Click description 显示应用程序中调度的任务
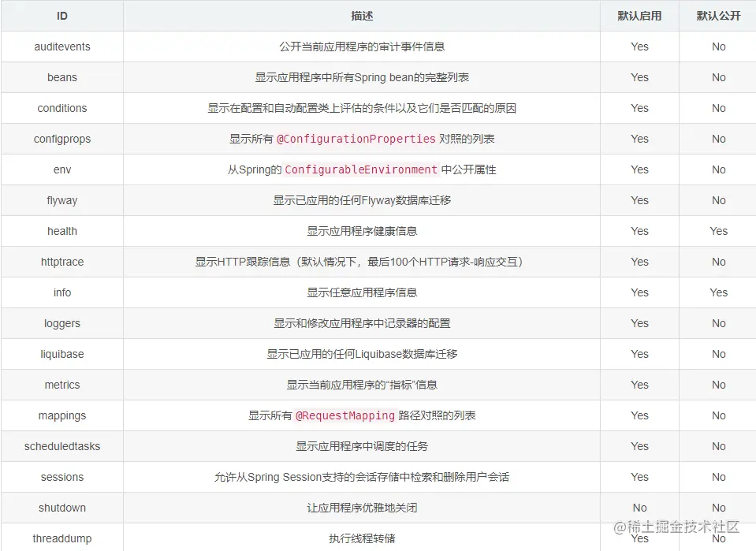The height and width of the screenshot is (551, 756). tap(362, 446)
